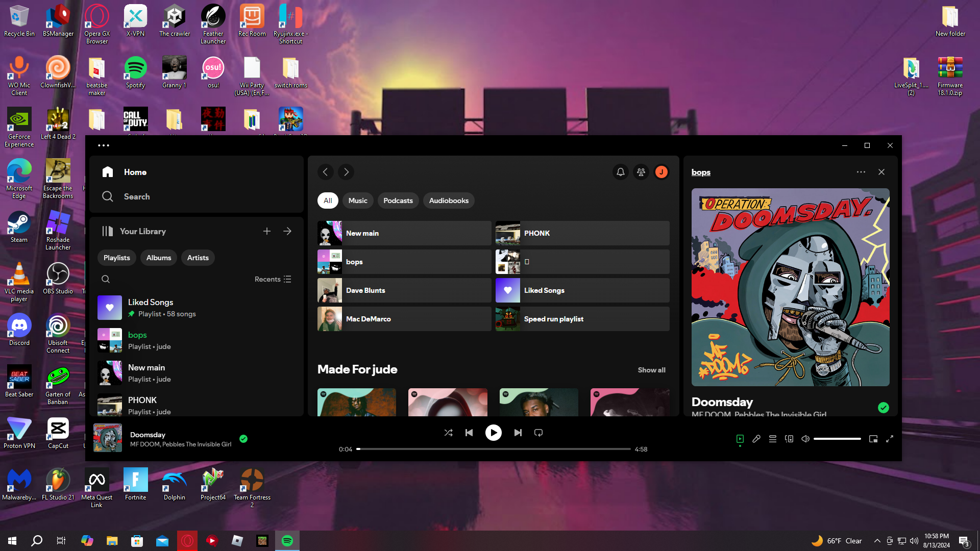The height and width of the screenshot is (551, 980).
Task: Open the lyrics microphone icon
Action: click(756, 439)
